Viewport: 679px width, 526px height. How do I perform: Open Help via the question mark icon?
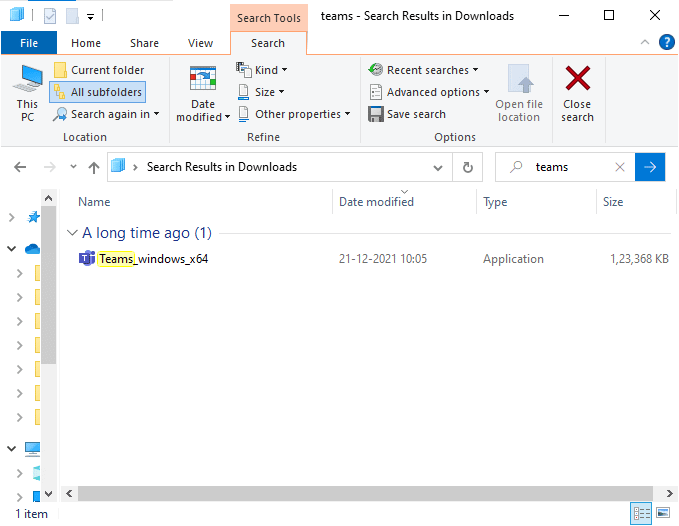pyautogui.click(x=667, y=42)
